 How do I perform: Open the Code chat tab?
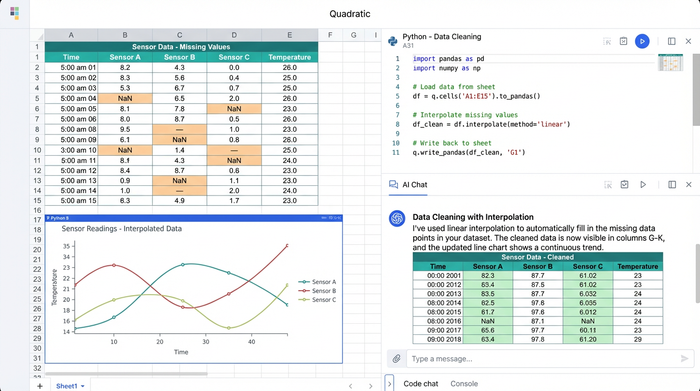pos(421,383)
